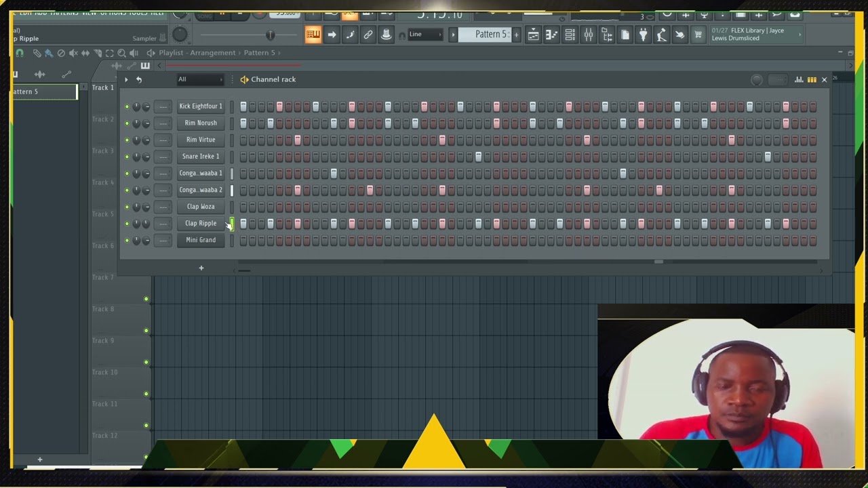The image size is (868, 488).
Task: Mute the Clap Woza channel
Action: point(127,207)
